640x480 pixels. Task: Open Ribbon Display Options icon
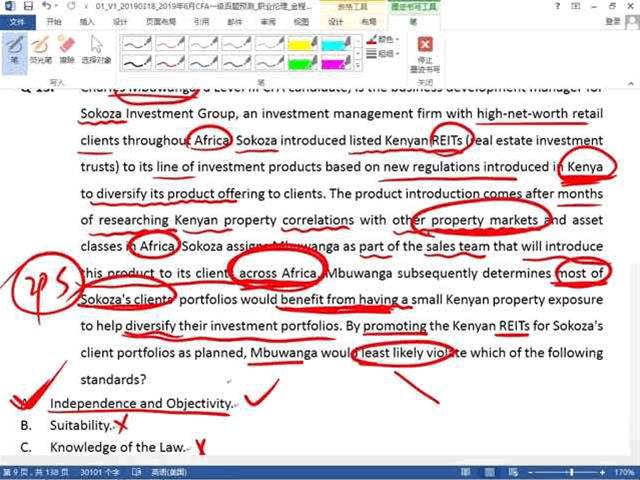576,6
